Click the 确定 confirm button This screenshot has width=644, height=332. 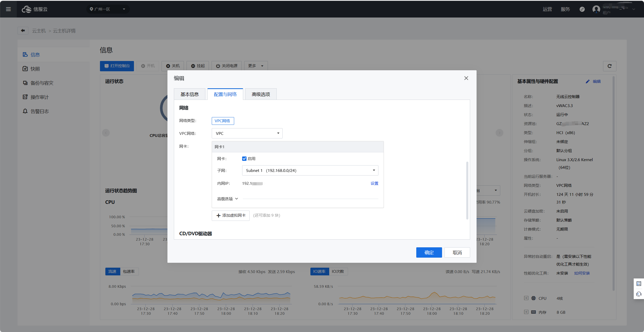click(x=429, y=252)
